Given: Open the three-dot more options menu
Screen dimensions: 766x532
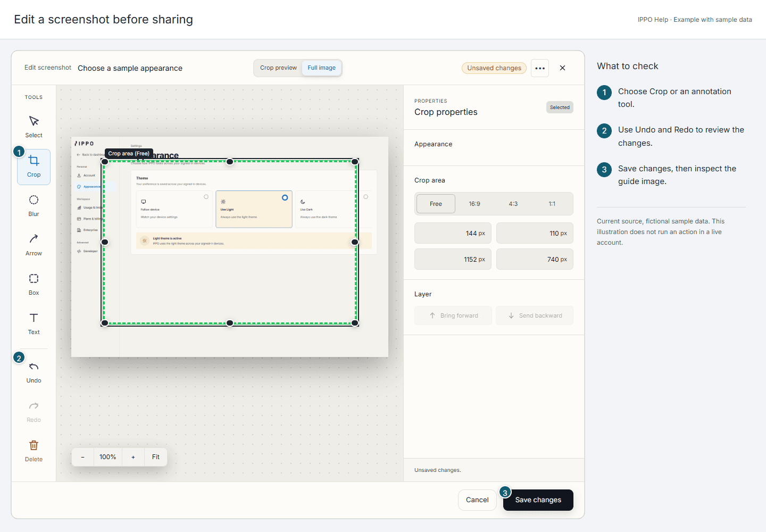Looking at the screenshot, I should coord(540,68).
